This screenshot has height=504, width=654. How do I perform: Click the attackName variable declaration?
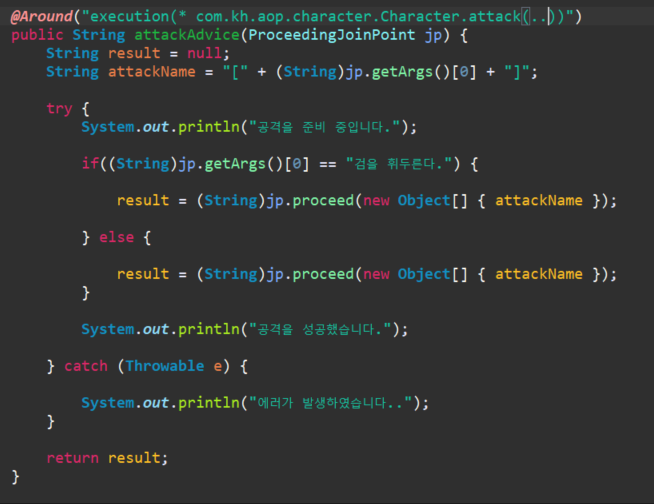pos(152,72)
